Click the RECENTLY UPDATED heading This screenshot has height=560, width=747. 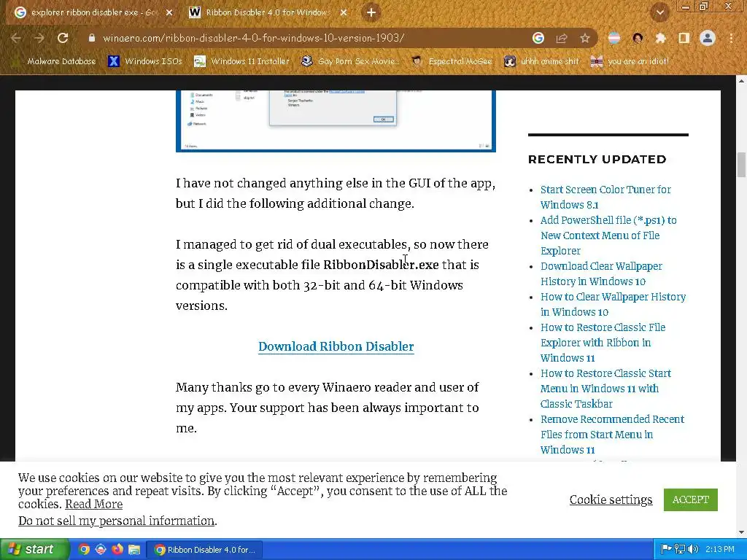pyautogui.click(x=597, y=160)
